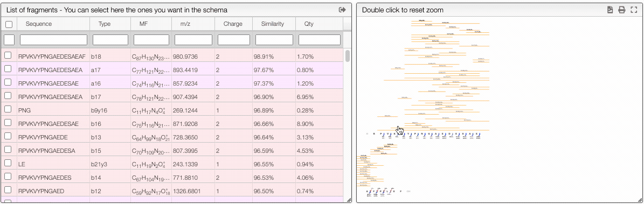
Task: Click the formula C11H17N4O4 cell
Action: 148,110
